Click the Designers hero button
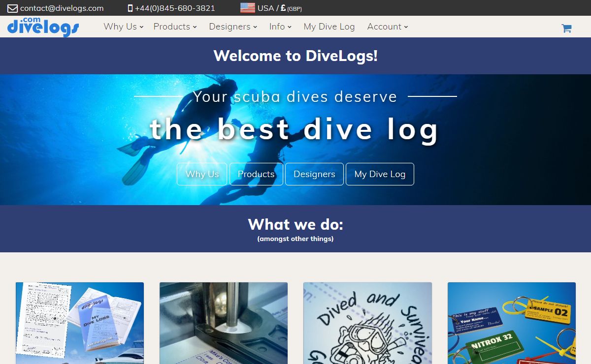This screenshot has height=364, width=591. tap(314, 174)
